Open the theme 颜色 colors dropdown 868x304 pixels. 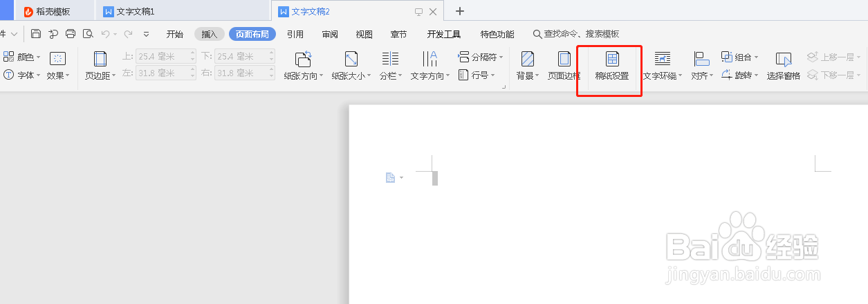[x=21, y=57]
